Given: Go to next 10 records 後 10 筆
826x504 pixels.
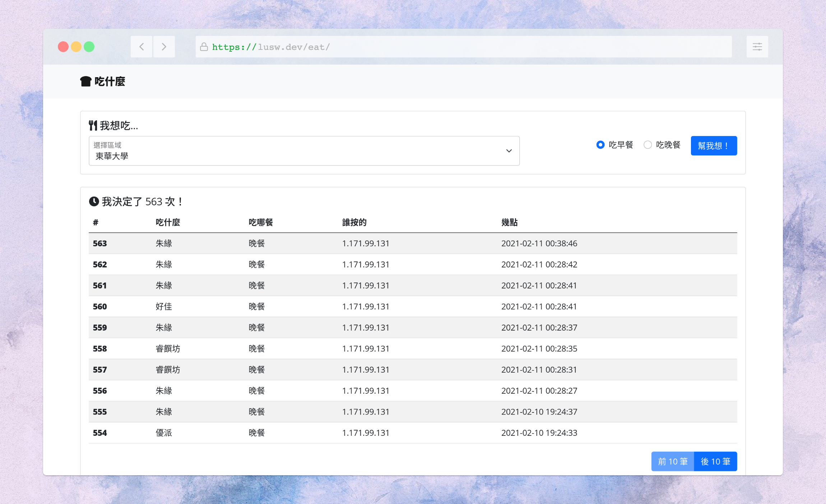Looking at the screenshot, I should tap(715, 461).
